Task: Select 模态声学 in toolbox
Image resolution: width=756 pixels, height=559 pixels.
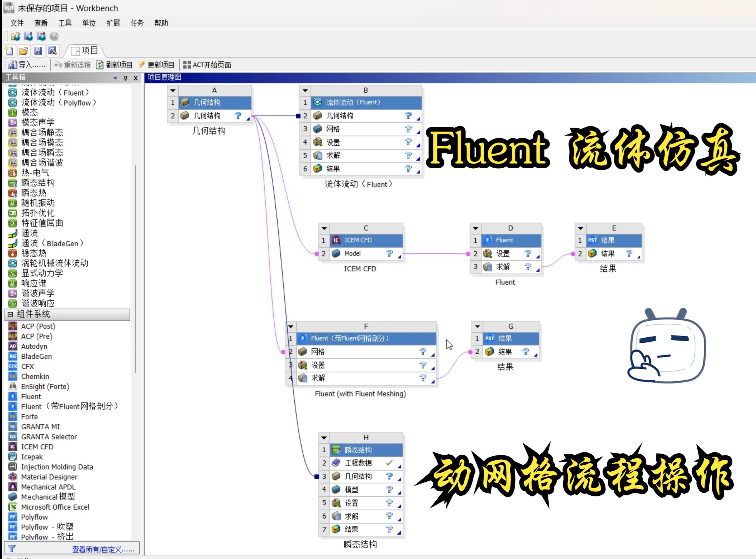Action: point(38,122)
